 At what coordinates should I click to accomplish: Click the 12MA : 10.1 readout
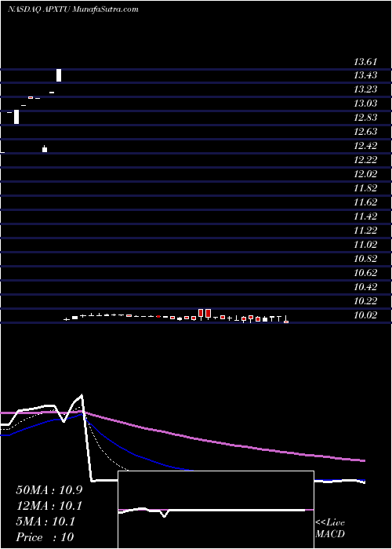pos(49,506)
